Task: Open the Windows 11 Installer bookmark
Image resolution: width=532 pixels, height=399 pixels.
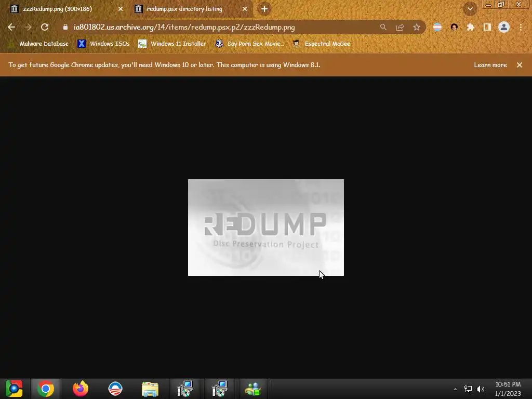Action: (x=172, y=44)
